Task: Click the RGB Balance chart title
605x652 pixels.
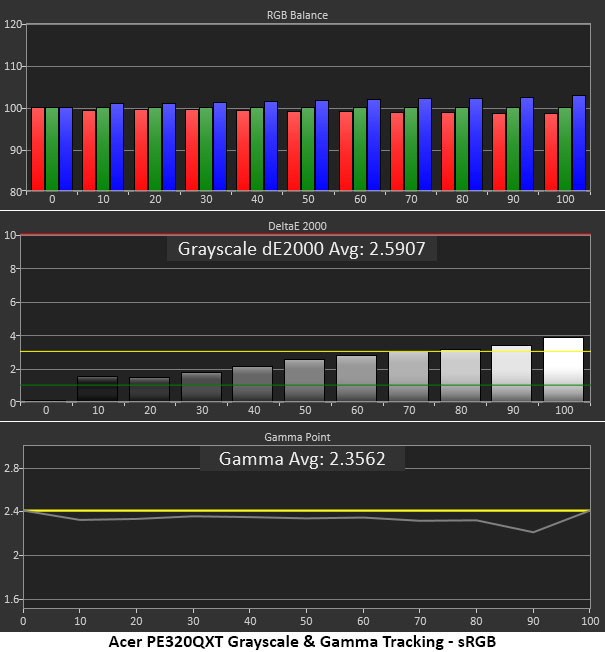Action: click(x=297, y=15)
